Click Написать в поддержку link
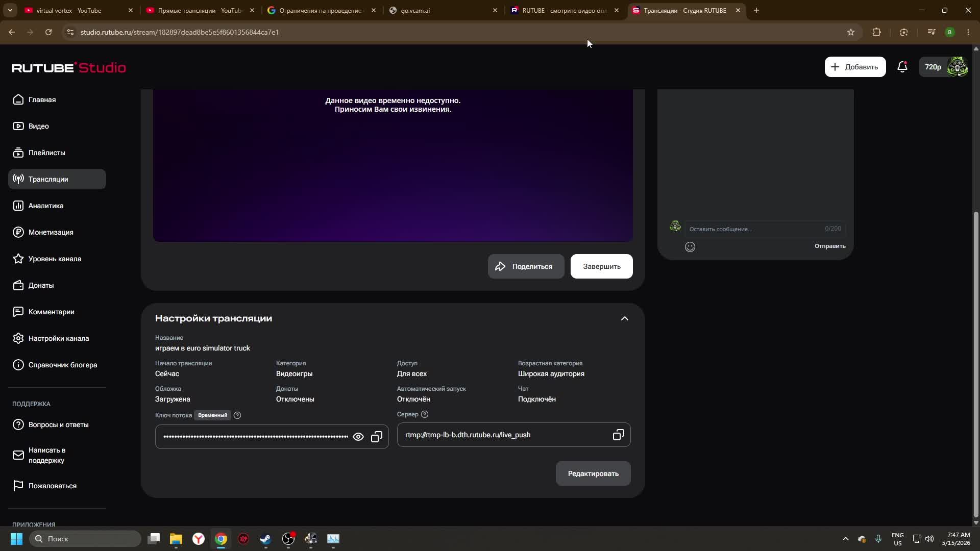The height and width of the screenshot is (551, 980). (57, 455)
